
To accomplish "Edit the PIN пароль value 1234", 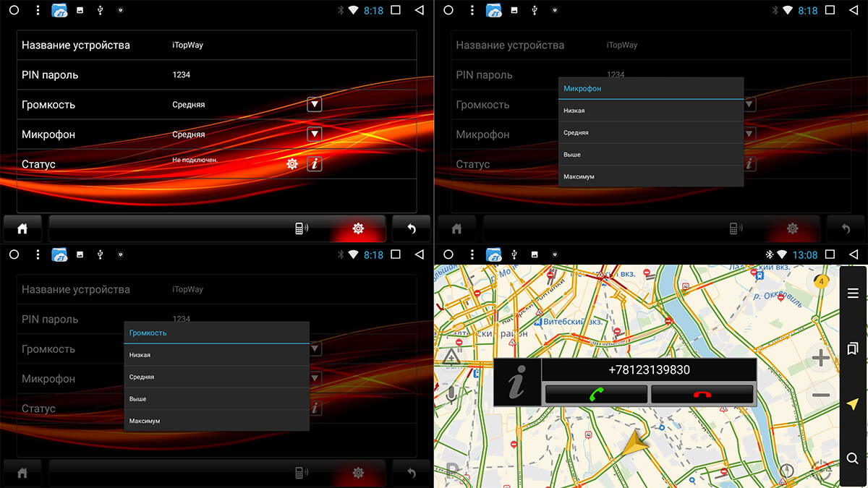I will point(182,74).
